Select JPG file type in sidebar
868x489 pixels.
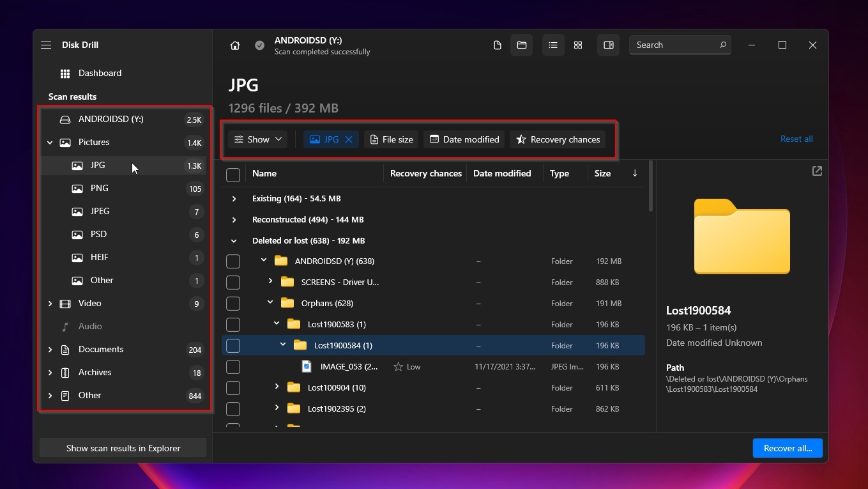[123, 166]
